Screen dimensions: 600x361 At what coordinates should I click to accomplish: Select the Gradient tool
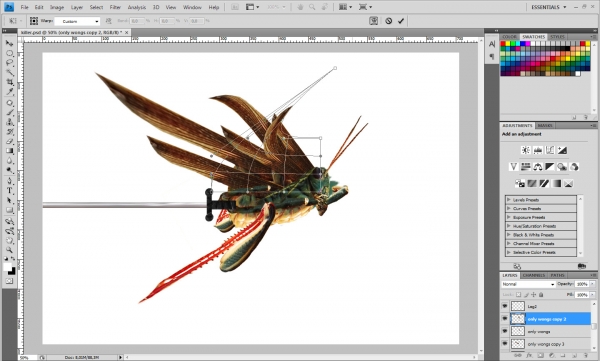10,151
